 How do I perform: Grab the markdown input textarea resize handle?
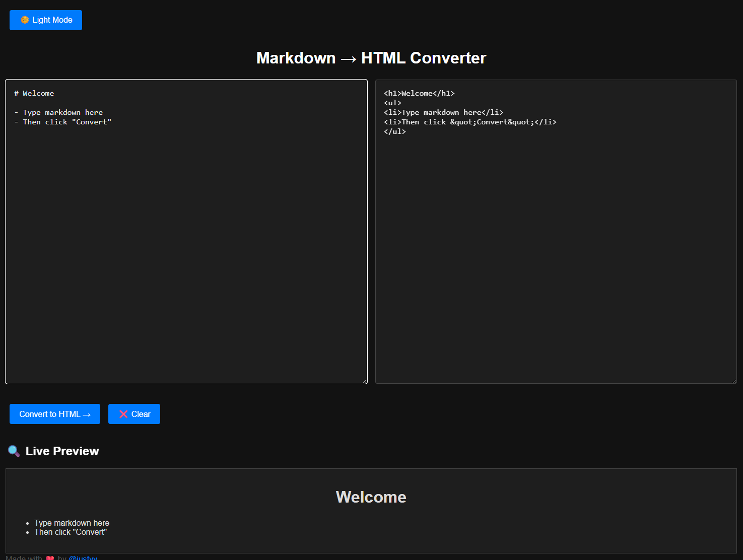tap(364, 381)
